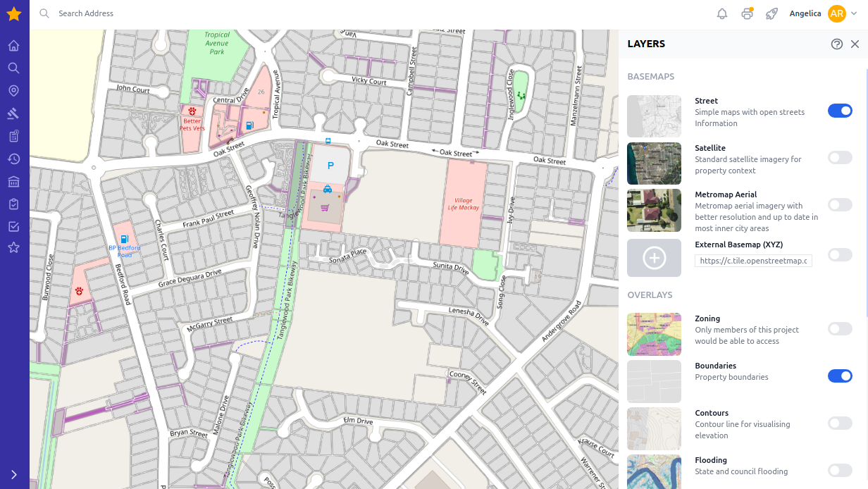
Task: Click the Zoning overlay thumbnail
Action: (654, 334)
